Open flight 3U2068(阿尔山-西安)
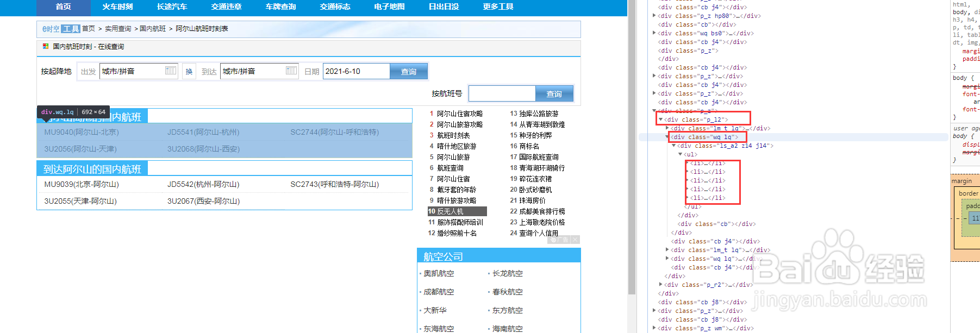This screenshot has width=980, height=333. tap(203, 149)
